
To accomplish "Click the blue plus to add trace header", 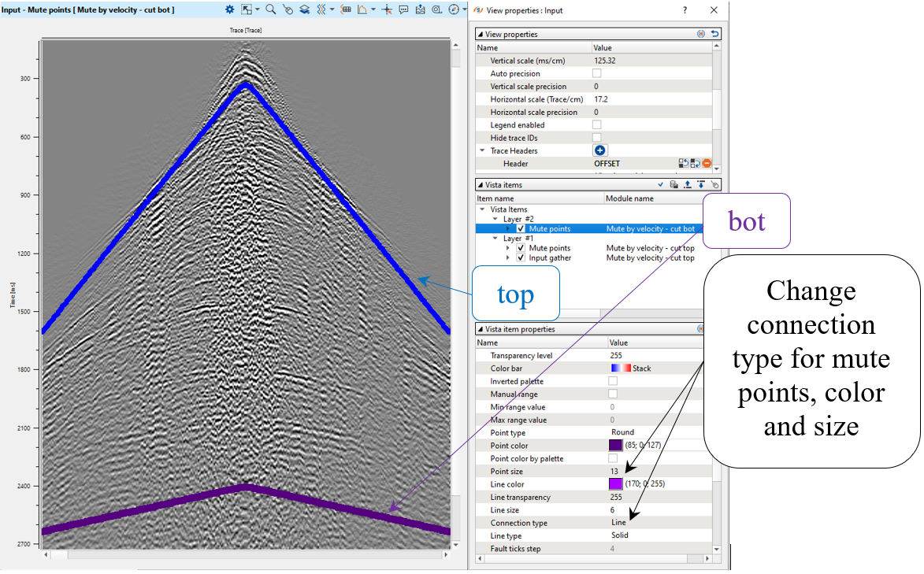I will click(599, 150).
